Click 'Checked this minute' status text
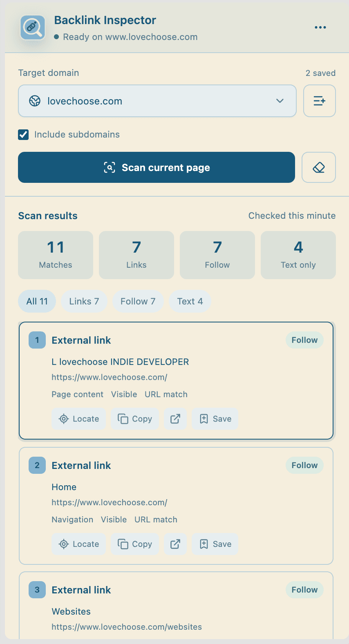This screenshot has height=644, width=349. [292, 215]
